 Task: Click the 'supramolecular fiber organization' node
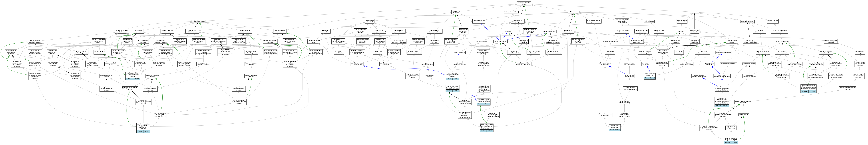pos(629,64)
